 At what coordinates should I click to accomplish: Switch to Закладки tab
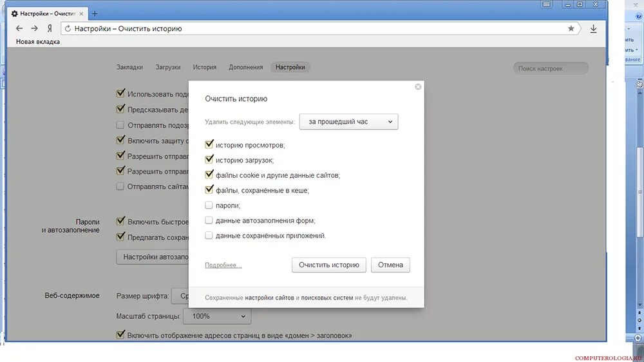pos(129,67)
